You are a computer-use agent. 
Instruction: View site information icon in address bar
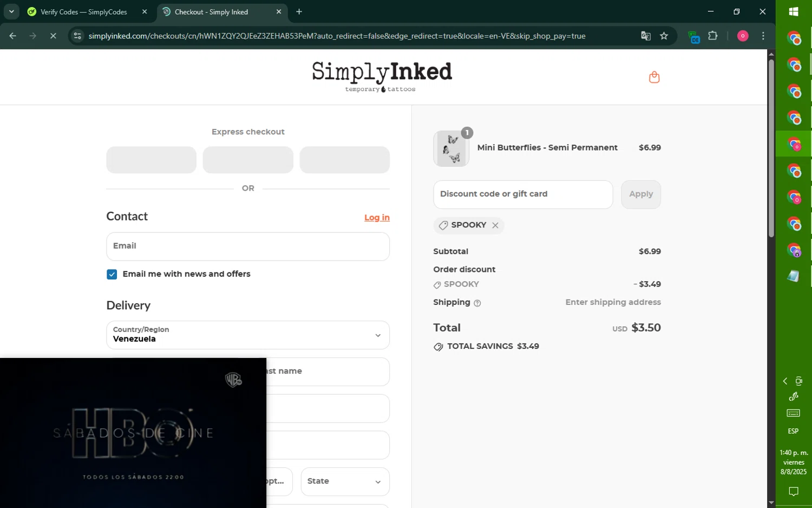pyautogui.click(x=77, y=36)
